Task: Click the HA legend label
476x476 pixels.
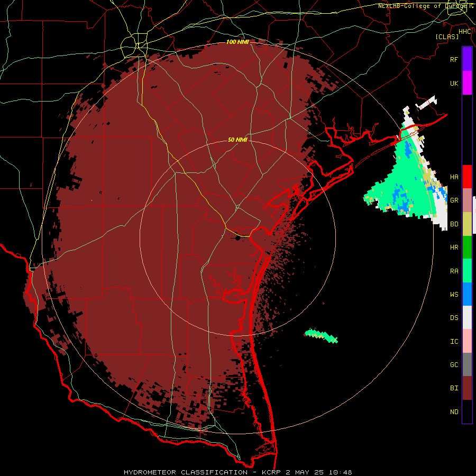Action: click(454, 177)
